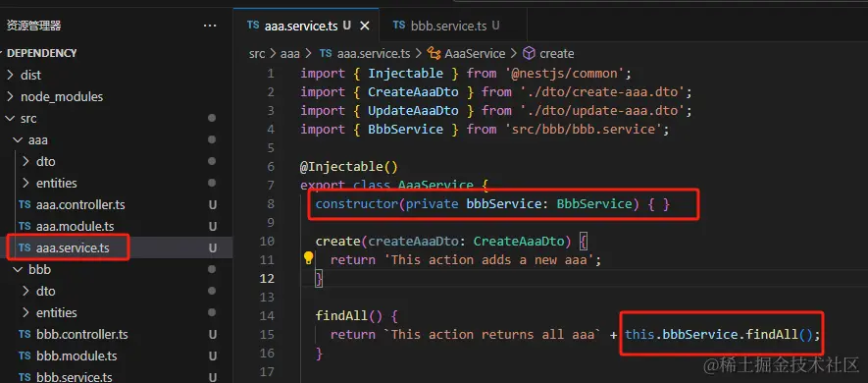Click 'Injectable' in the first import line
The image size is (868, 383).
pos(406,74)
